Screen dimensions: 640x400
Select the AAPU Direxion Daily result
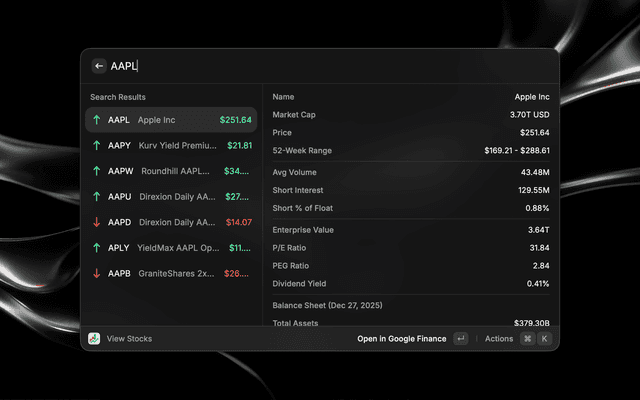[171, 197]
